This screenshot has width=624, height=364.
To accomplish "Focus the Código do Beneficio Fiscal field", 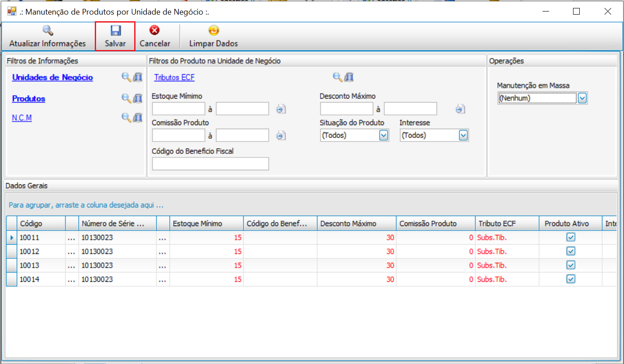I will [x=210, y=164].
